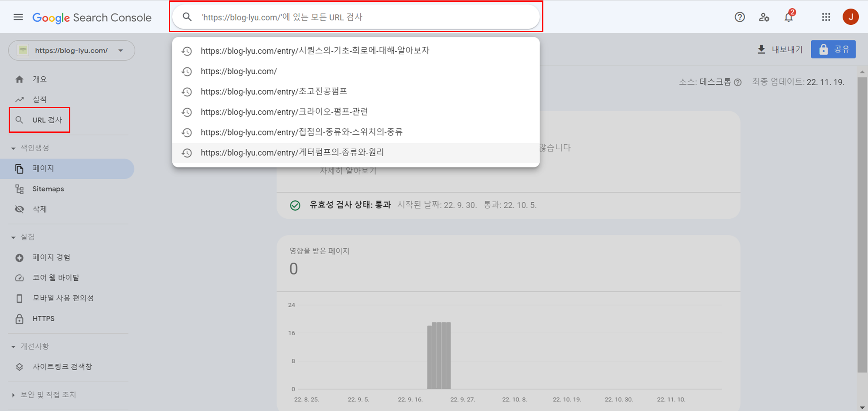The height and width of the screenshot is (411, 868).
Task: Click the pages icon beside 페이지
Action: click(x=20, y=168)
